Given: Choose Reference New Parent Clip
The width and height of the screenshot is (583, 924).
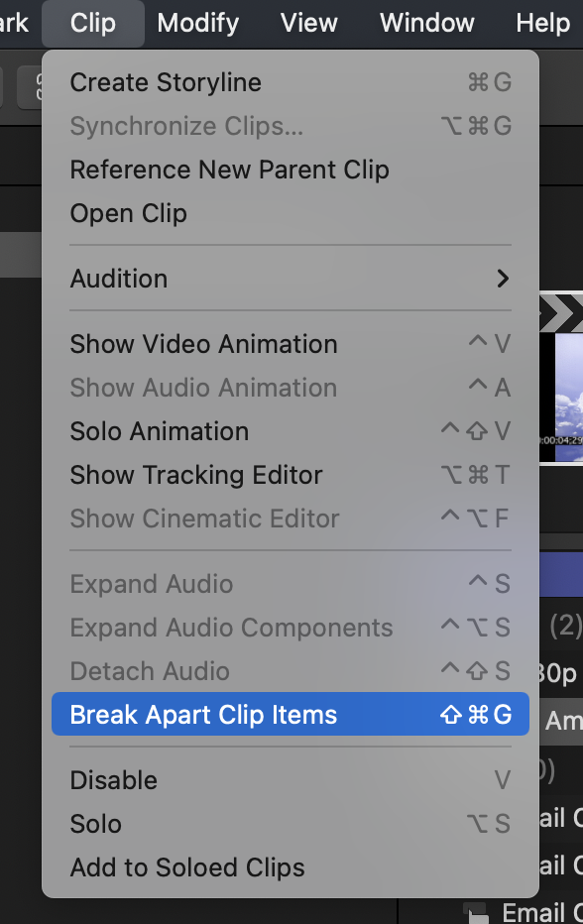Looking at the screenshot, I should pyautogui.click(x=291, y=170).
